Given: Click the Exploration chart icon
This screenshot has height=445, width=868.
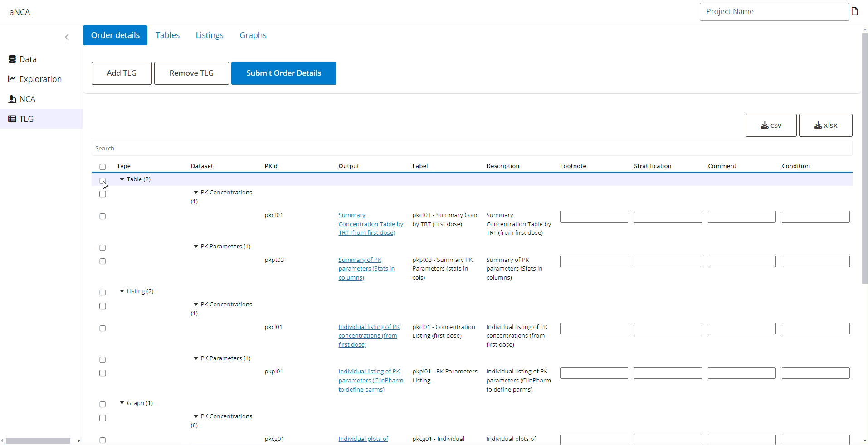Looking at the screenshot, I should click(x=12, y=79).
